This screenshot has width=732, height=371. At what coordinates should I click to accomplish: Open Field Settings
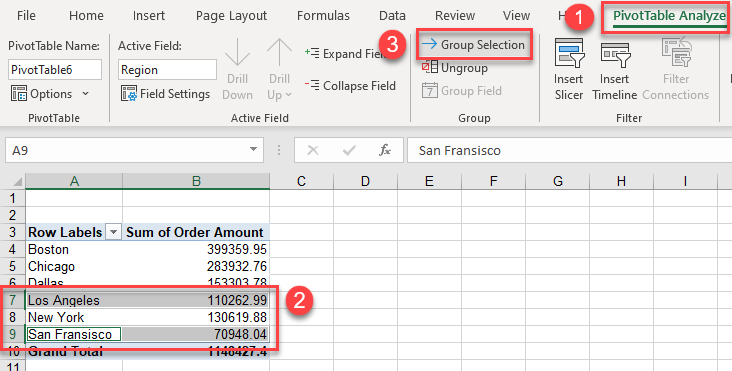166,94
